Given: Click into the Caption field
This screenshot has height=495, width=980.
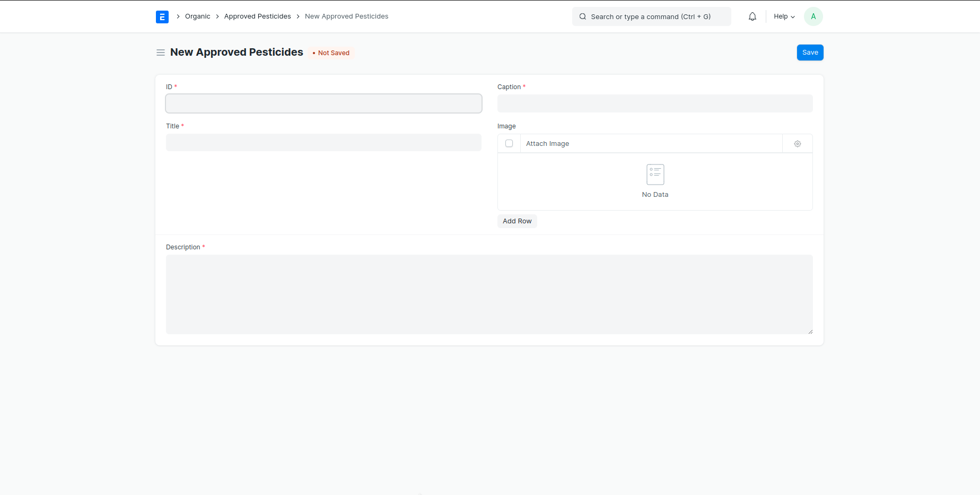Looking at the screenshot, I should point(654,103).
